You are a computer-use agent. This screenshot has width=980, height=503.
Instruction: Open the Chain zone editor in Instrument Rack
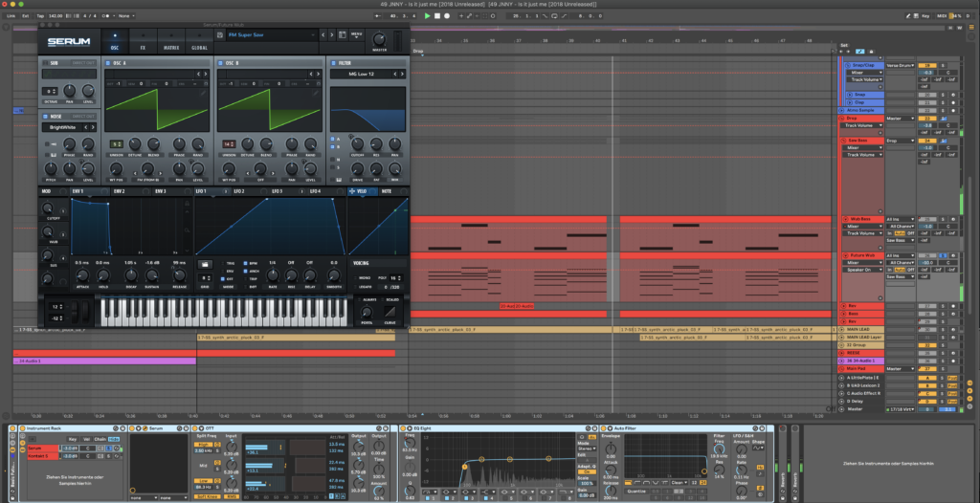pos(100,439)
